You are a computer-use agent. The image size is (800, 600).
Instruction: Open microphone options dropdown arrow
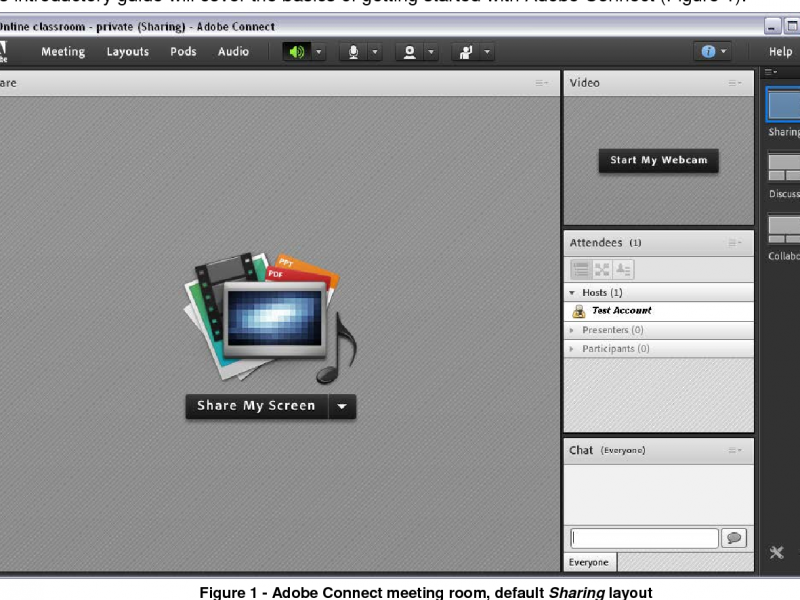(375, 52)
